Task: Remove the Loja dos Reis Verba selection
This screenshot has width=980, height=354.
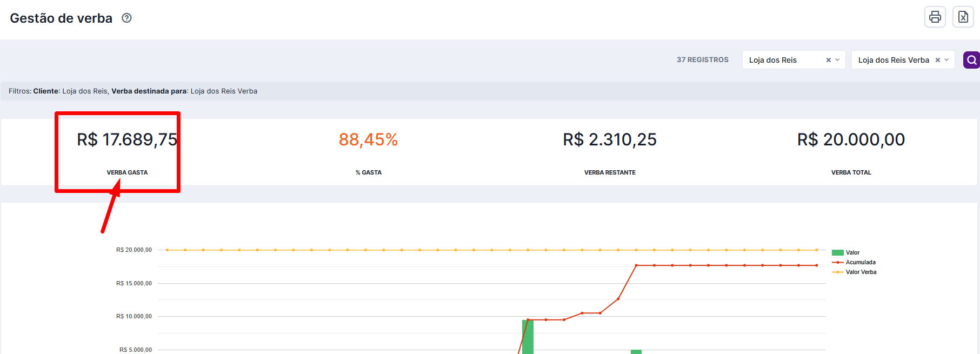Action: pyautogui.click(x=938, y=60)
